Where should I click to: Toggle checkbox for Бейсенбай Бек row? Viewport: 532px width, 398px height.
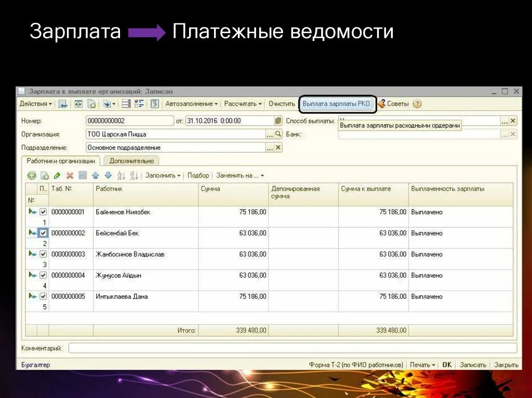click(x=43, y=233)
